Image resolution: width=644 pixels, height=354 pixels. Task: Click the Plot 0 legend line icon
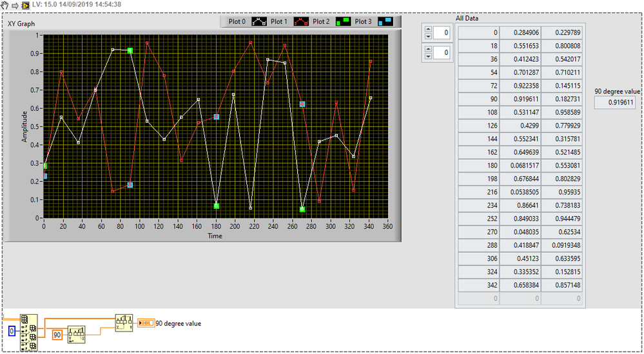tap(259, 22)
